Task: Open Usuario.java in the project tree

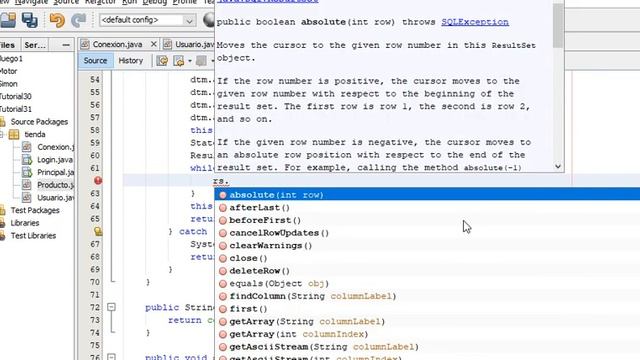Action: point(56,198)
